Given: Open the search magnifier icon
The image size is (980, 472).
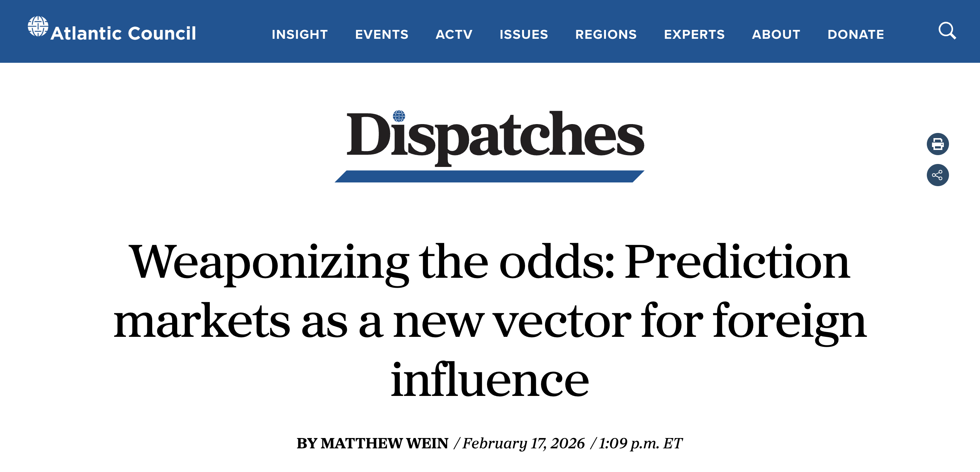Looking at the screenshot, I should coord(947,31).
